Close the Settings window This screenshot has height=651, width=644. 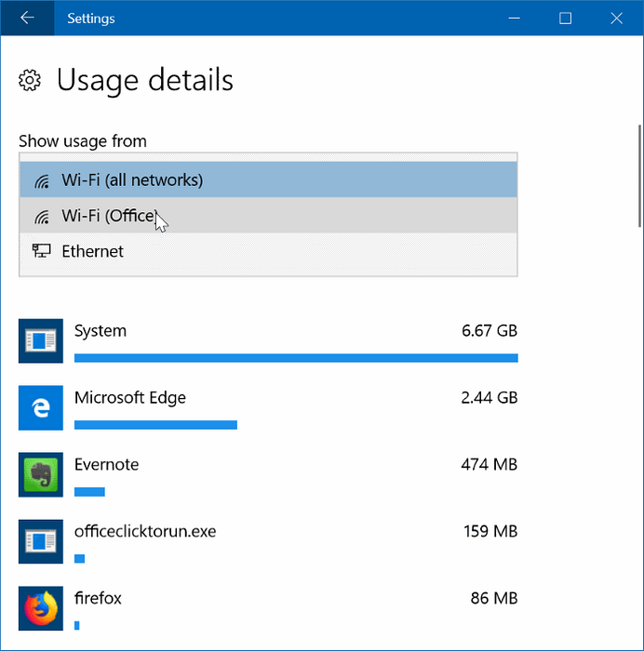pos(616,19)
